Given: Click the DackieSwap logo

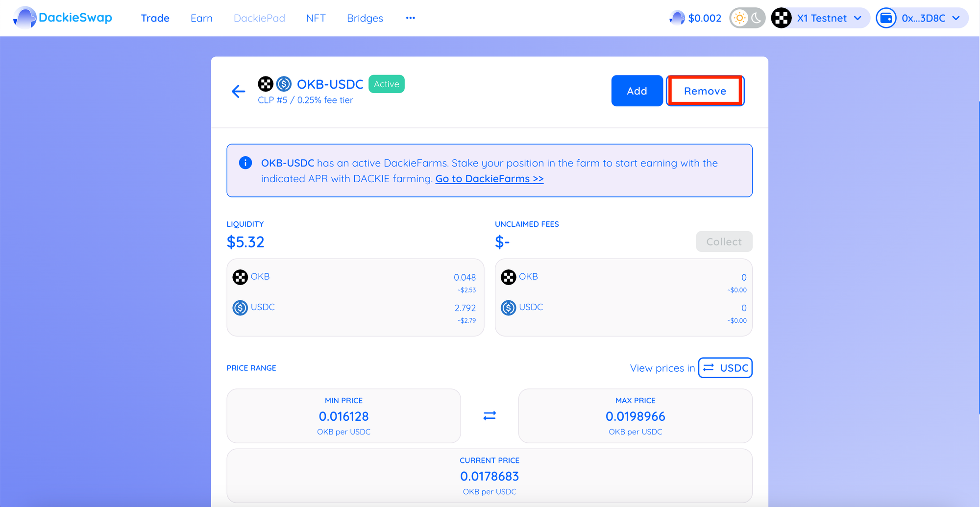Looking at the screenshot, I should point(63,18).
